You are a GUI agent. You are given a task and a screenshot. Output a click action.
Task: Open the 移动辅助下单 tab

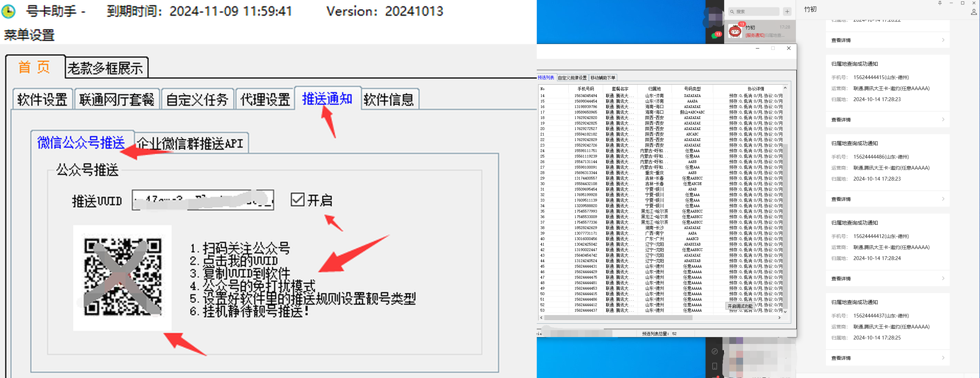coord(603,78)
